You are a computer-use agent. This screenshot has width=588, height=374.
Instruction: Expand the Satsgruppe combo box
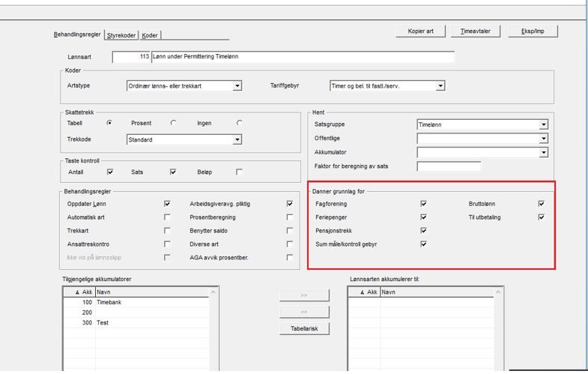point(543,124)
